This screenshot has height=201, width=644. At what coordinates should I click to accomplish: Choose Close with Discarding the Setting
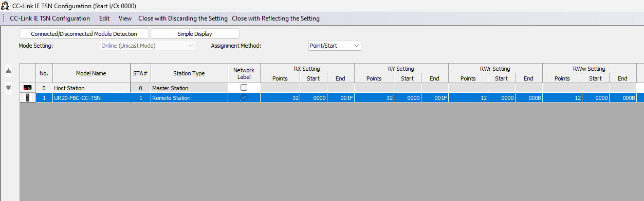[183, 18]
